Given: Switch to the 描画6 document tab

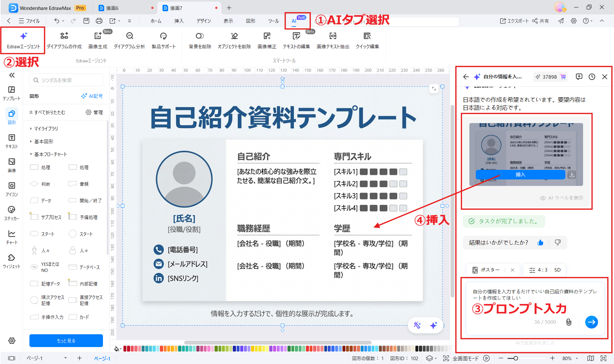Looking at the screenshot, I should [112, 8].
